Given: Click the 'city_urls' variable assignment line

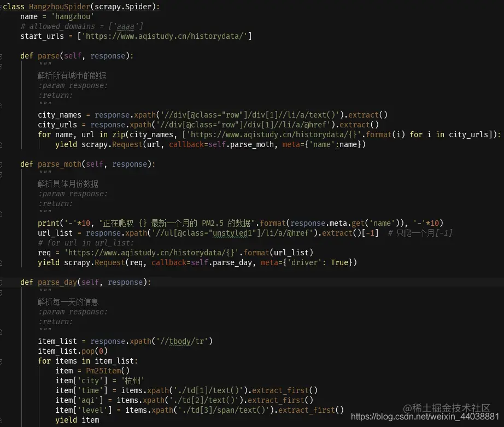Looking at the screenshot, I should pos(208,125).
